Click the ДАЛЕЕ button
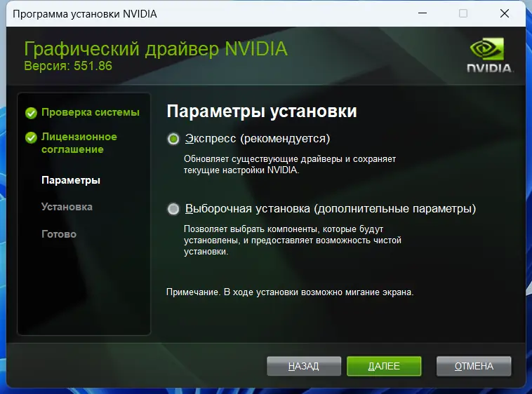 384,366
